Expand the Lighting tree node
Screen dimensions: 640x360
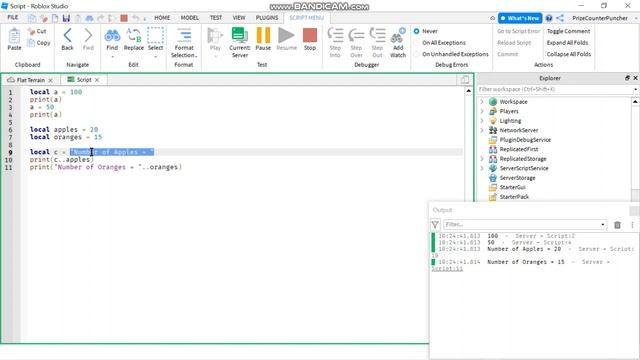pyautogui.click(x=482, y=120)
